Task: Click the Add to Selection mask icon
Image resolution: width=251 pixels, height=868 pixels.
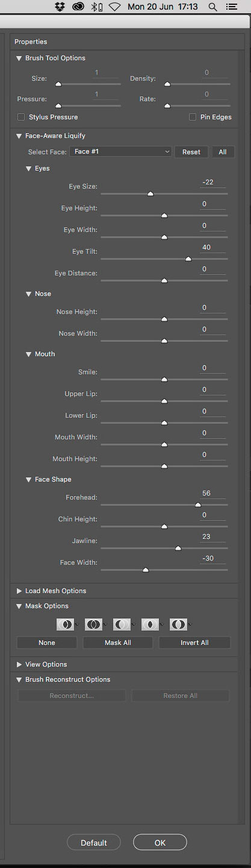Action: [93, 624]
